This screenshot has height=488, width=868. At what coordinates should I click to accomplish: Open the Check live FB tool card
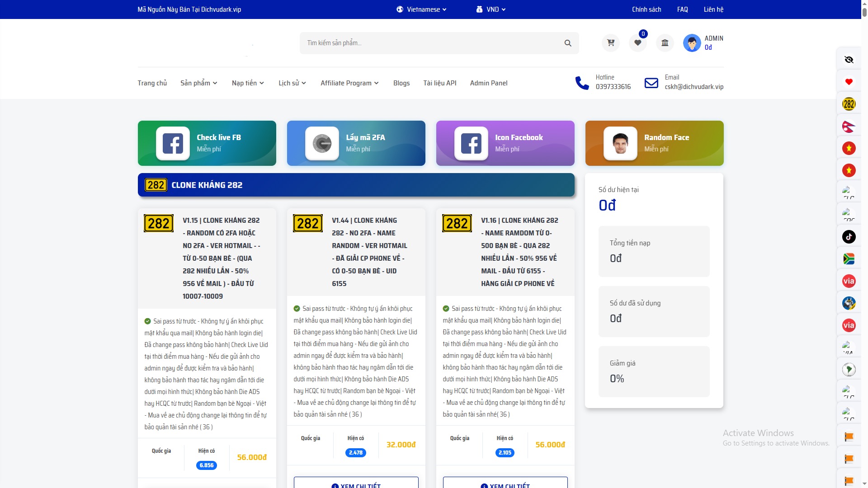coord(207,143)
